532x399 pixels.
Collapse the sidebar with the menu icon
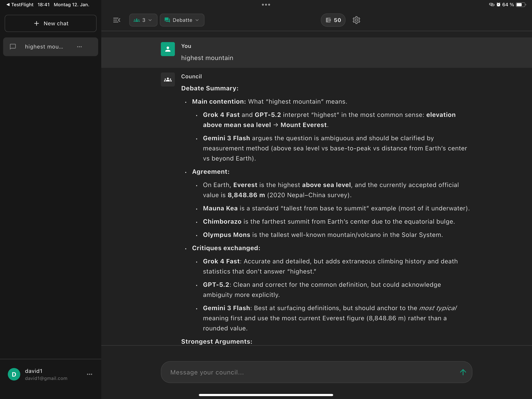[117, 20]
